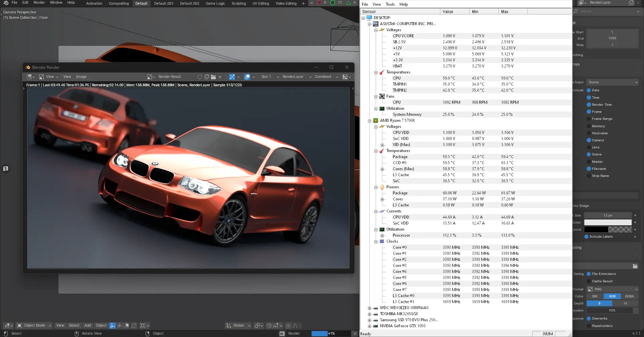Open the Tools menu in hardware monitor
Screen dimensions: 644x337
(390, 4)
